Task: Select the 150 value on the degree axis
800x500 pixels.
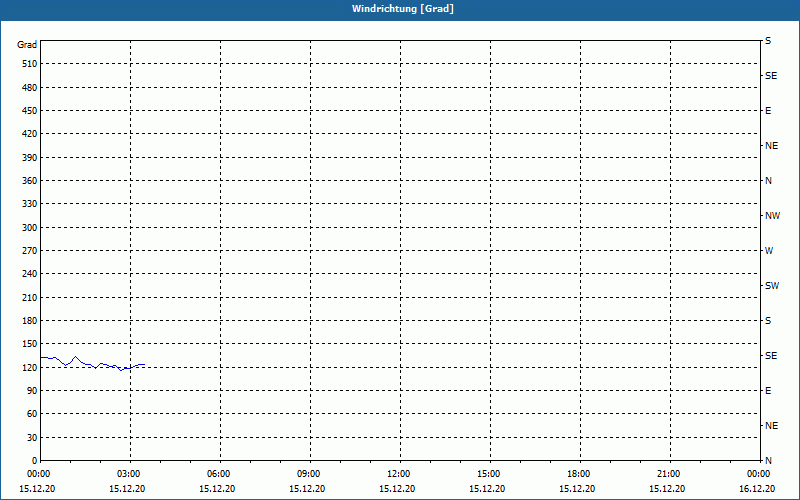Action: pos(30,344)
